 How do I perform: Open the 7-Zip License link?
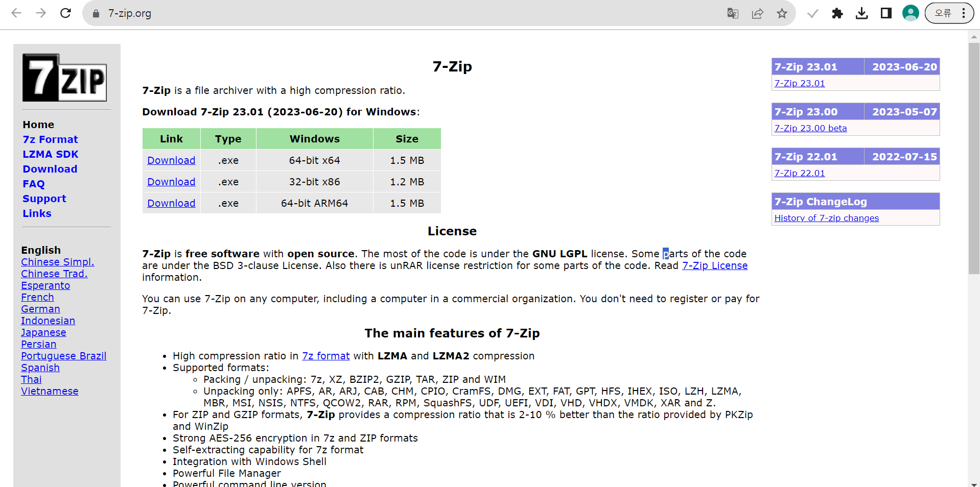click(715, 265)
